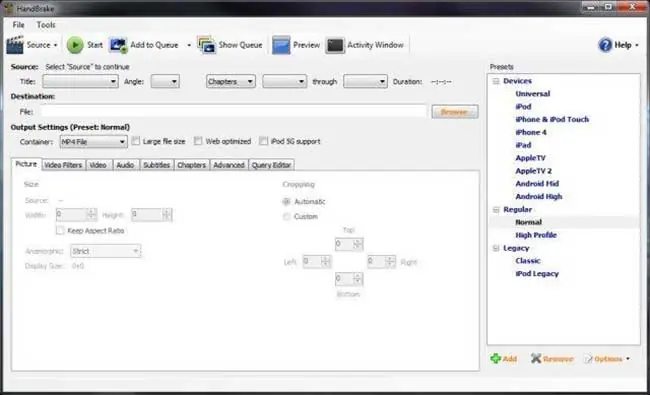Click the Remove preset X icon
The width and height of the screenshot is (650, 395).
[536, 359]
